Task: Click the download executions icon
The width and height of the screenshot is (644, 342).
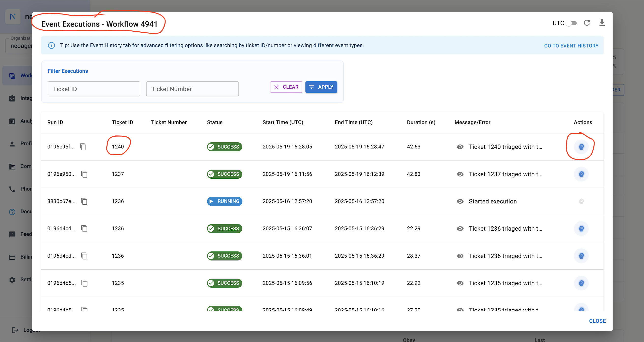Action: pyautogui.click(x=602, y=23)
